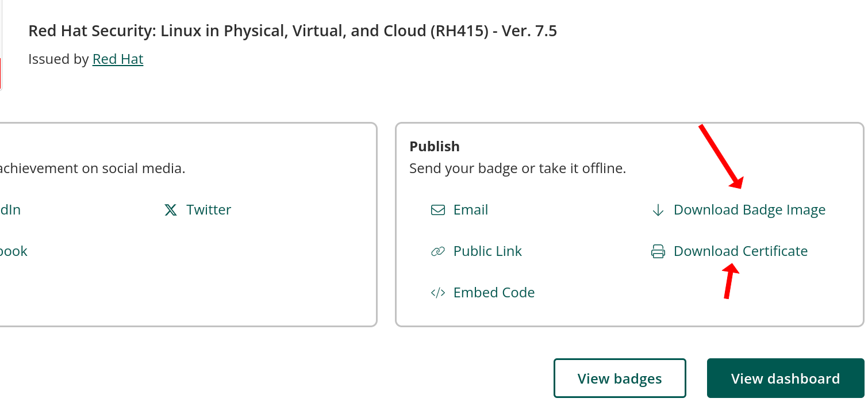
Task: Click the X logo icon next to Twitter
Action: 170,209
